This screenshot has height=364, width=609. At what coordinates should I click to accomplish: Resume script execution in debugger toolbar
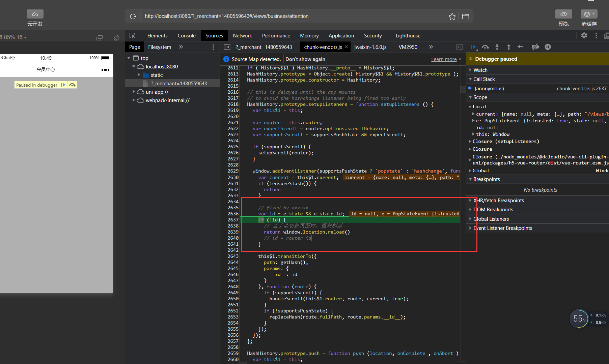[x=473, y=47]
